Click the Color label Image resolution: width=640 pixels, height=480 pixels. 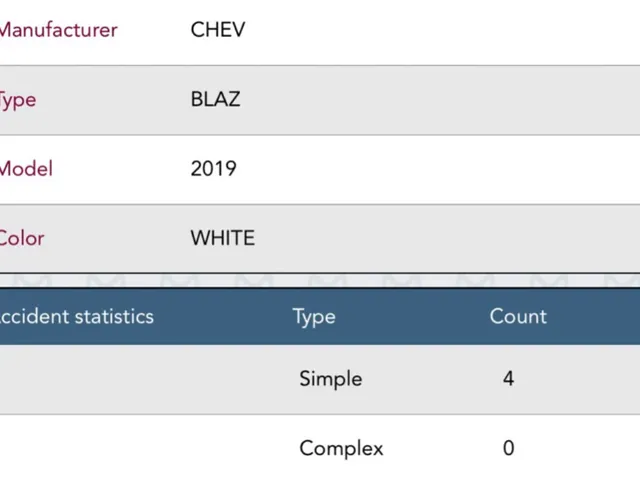coord(22,238)
